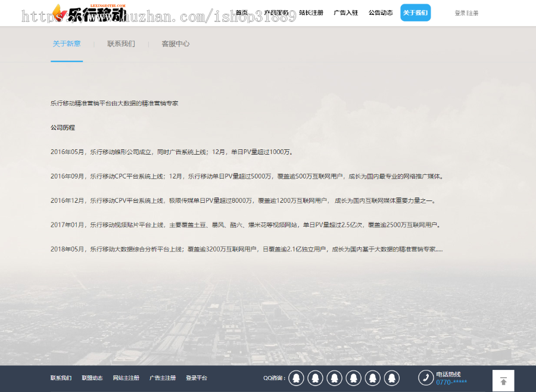Click the hotline number 0770-*****
Image resolution: width=536 pixels, height=392 pixels.
coord(451,382)
